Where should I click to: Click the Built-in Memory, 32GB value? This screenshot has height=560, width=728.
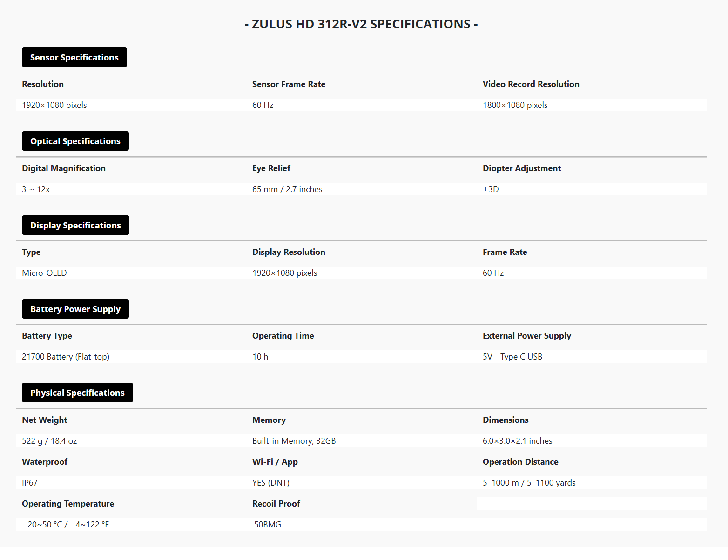coord(294,441)
